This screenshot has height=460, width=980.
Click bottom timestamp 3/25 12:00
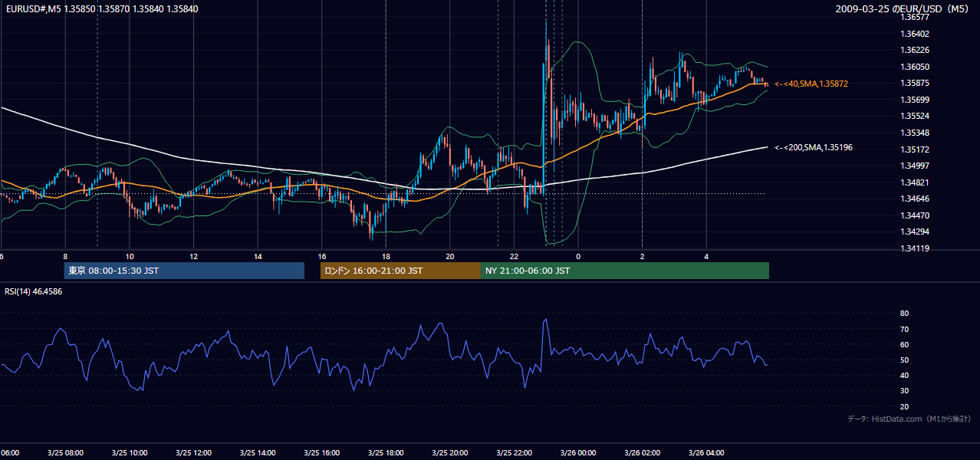(x=193, y=453)
